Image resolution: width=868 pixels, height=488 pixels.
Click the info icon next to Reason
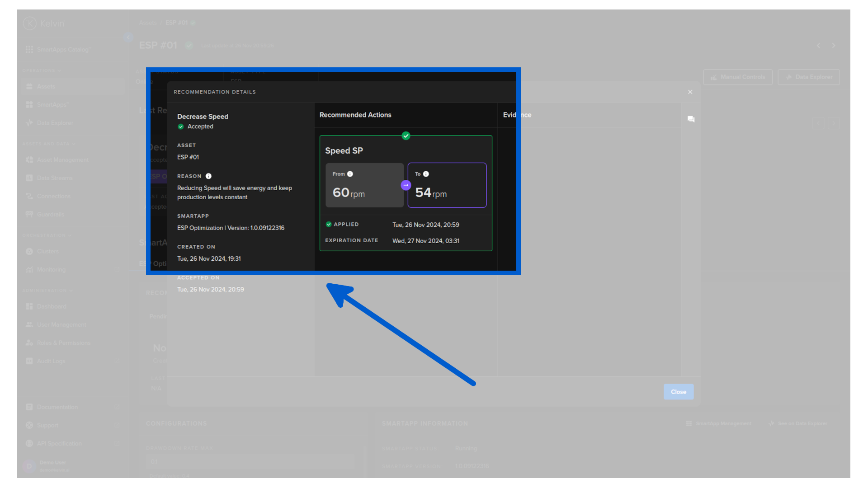[x=208, y=176]
